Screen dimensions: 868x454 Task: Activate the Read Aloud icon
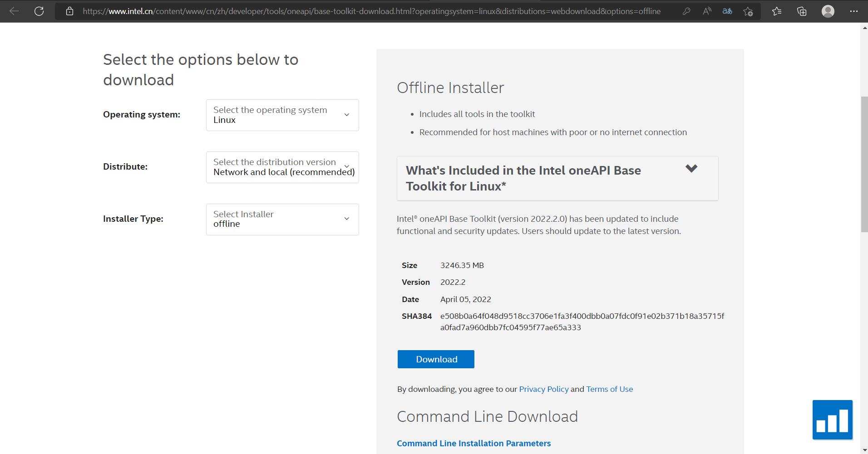707,11
